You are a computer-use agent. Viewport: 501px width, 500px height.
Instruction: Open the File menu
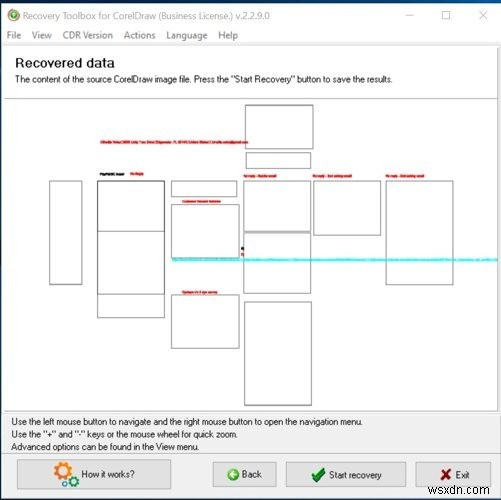point(14,35)
